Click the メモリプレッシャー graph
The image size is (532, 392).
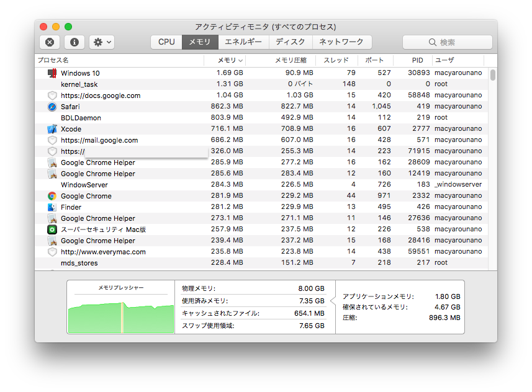click(x=121, y=318)
